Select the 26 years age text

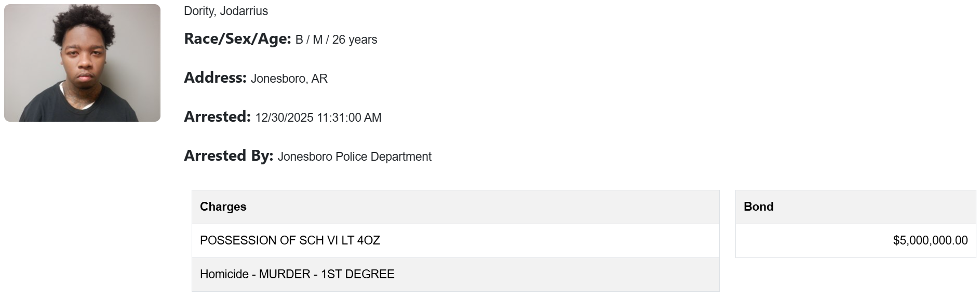point(355,40)
